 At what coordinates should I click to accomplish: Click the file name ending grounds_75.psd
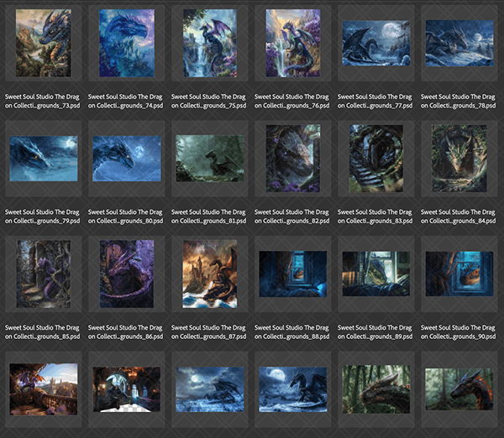click(208, 101)
